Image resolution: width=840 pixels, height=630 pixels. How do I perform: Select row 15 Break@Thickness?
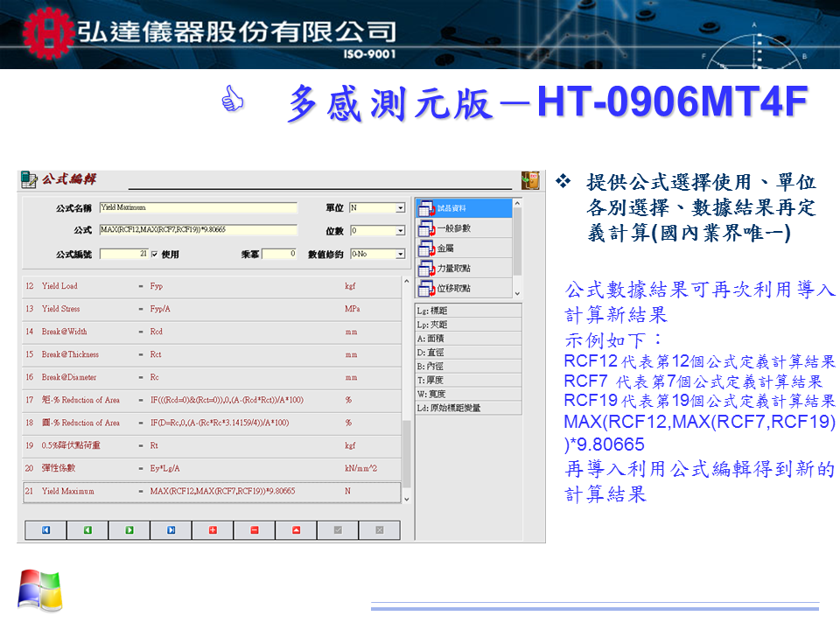212,354
